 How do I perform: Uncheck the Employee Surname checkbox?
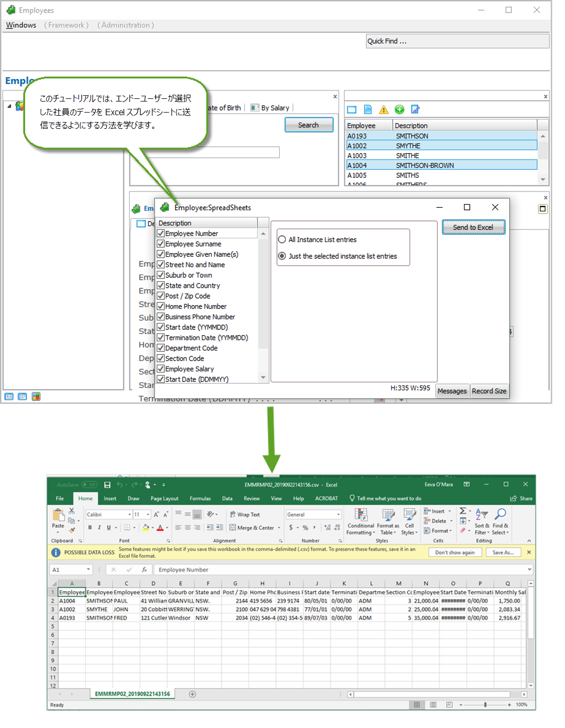pos(161,244)
